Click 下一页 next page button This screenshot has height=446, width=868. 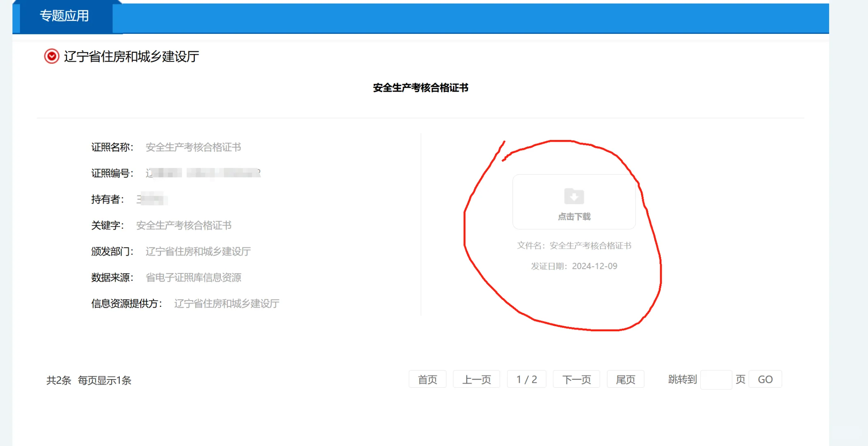point(576,380)
